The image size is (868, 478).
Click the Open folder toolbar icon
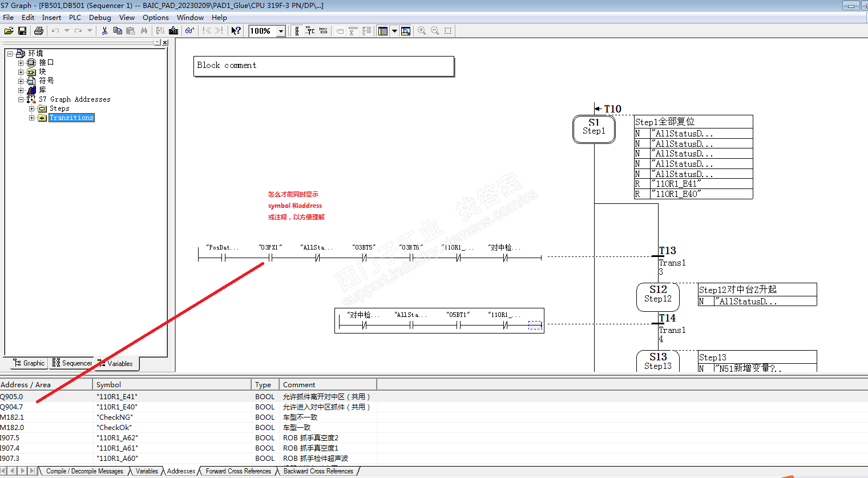tap(9, 31)
